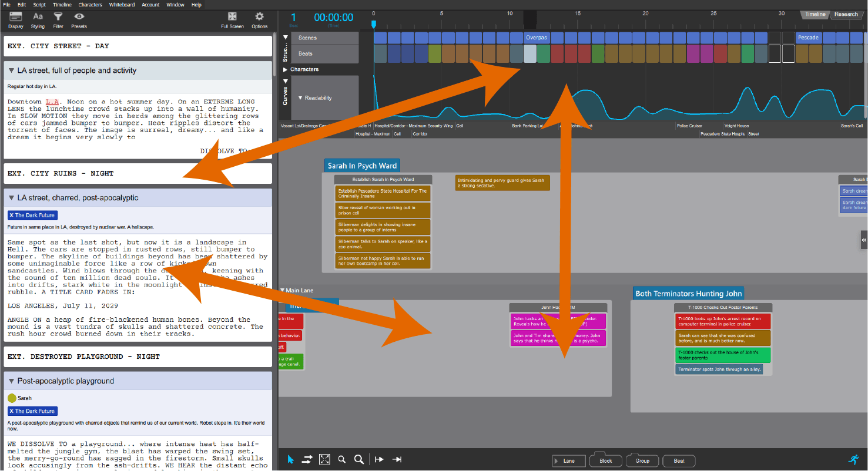Image resolution: width=868 pixels, height=471 pixels.
Task: Select the Beats row label
Action: [x=324, y=53]
